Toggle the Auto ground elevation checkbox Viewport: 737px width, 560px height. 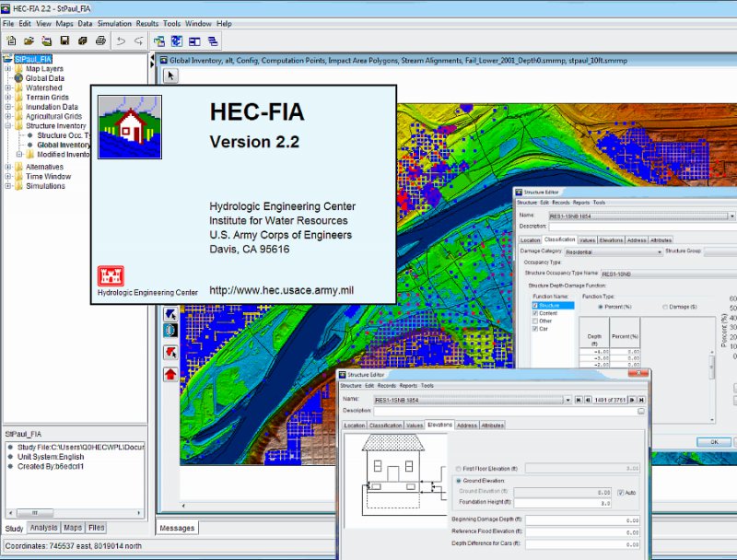620,493
